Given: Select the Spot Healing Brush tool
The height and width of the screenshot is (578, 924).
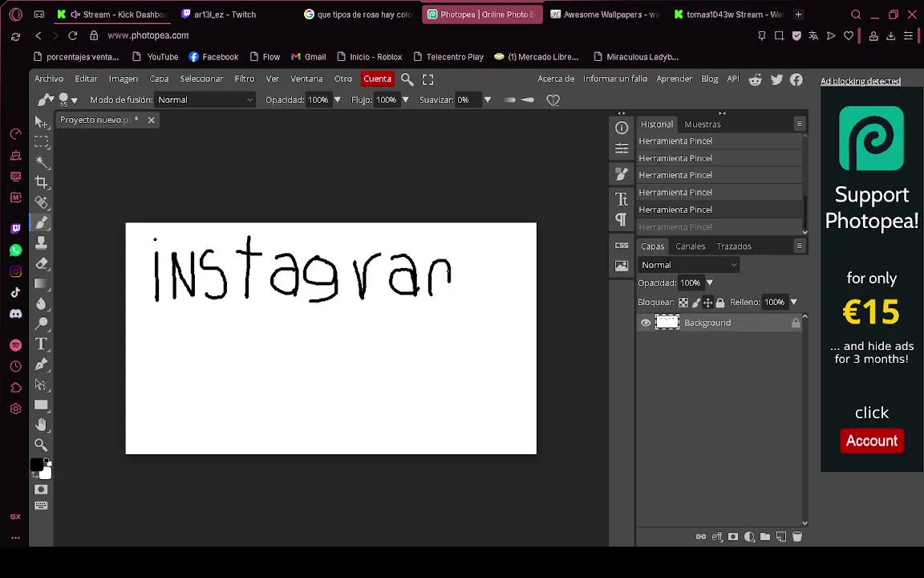Looking at the screenshot, I should [41, 202].
